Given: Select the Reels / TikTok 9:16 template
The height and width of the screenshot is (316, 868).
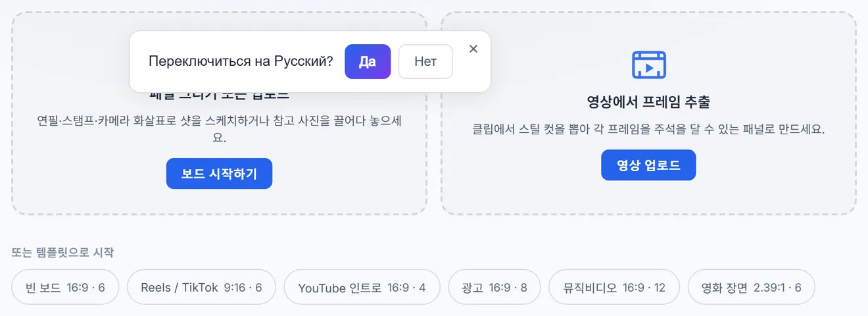Looking at the screenshot, I should [201, 287].
